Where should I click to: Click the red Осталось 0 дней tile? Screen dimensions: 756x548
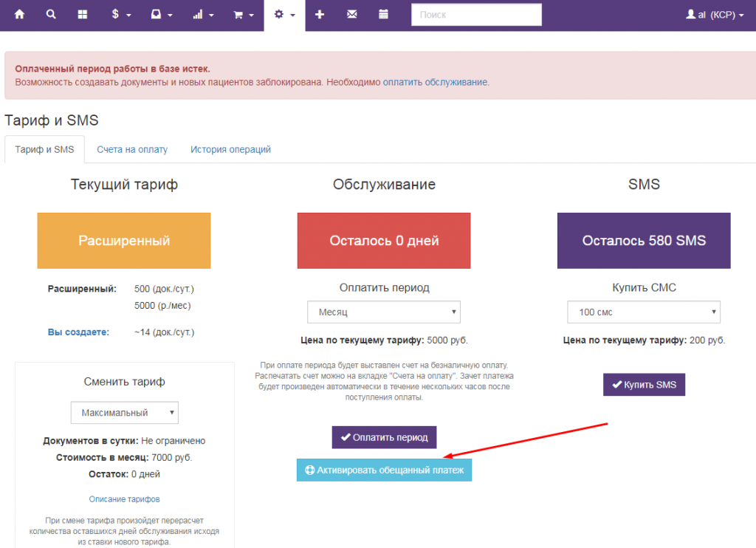(384, 241)
